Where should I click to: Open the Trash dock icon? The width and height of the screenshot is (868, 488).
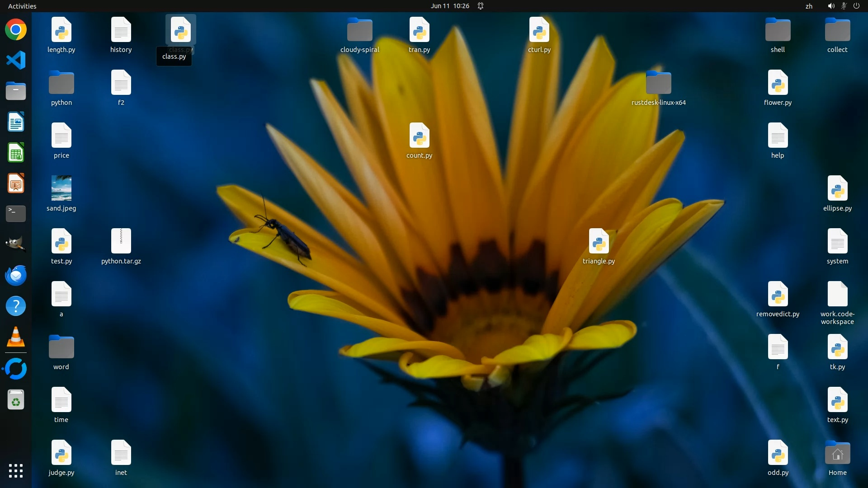(16, 400)
